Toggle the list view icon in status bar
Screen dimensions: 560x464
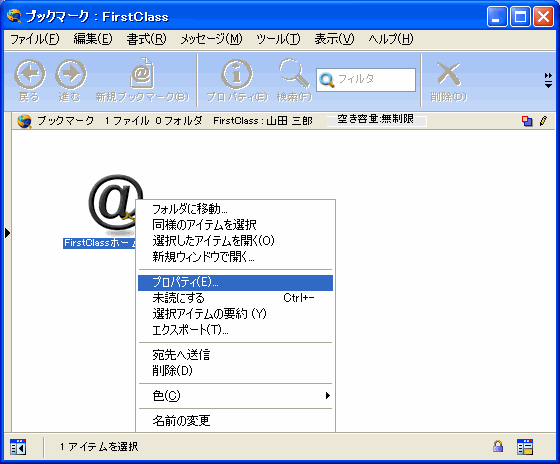525,446
